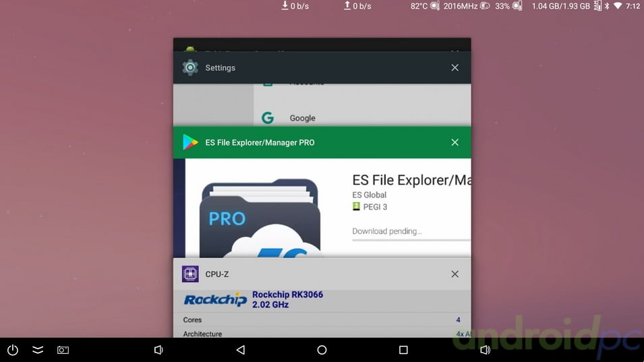Tap the 82°C temperature status readout

[419, 6]
